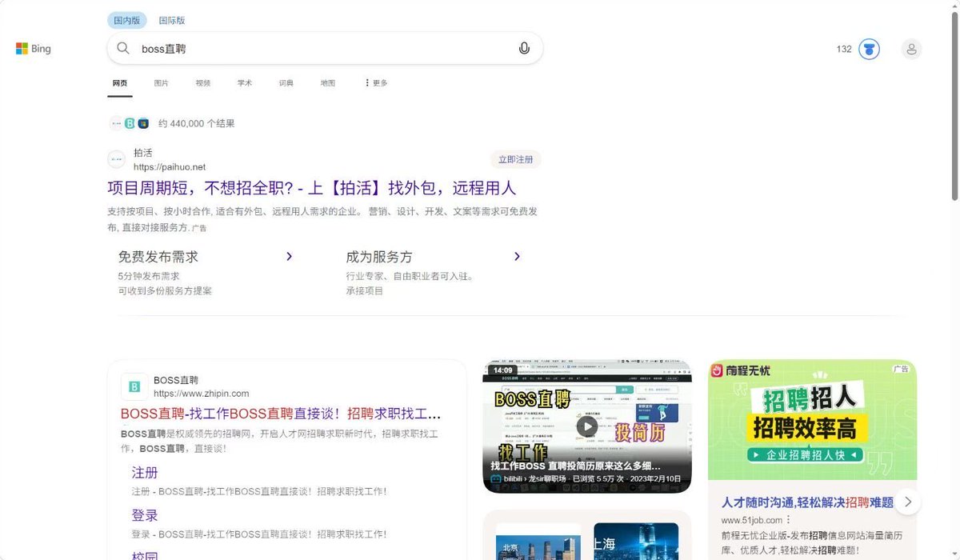Image resolution: width=960 pixels, height=560 pixels.
Task: Click the 立即注册 button
Action: point(516,159)
